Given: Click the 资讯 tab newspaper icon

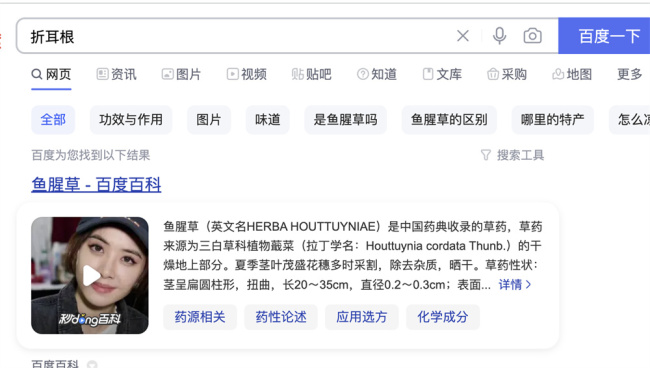Looking at the screenshot, I should [102, 74].
